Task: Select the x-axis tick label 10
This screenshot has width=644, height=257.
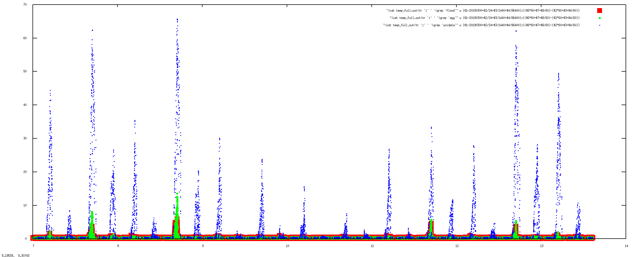Action: click(x=287, y=246)
